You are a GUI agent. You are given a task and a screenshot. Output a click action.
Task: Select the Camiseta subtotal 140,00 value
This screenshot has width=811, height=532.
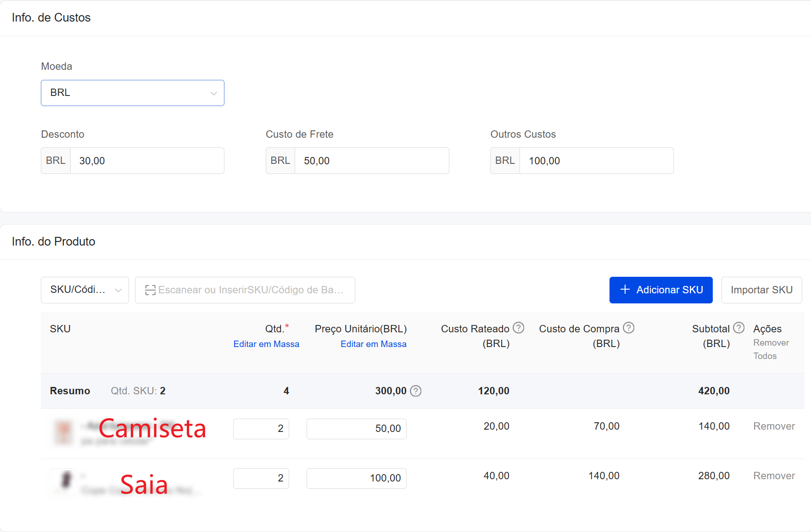(x=714, y=426)
